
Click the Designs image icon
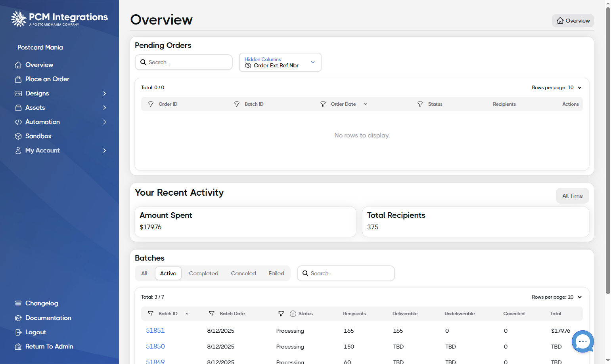coord(18,93)
